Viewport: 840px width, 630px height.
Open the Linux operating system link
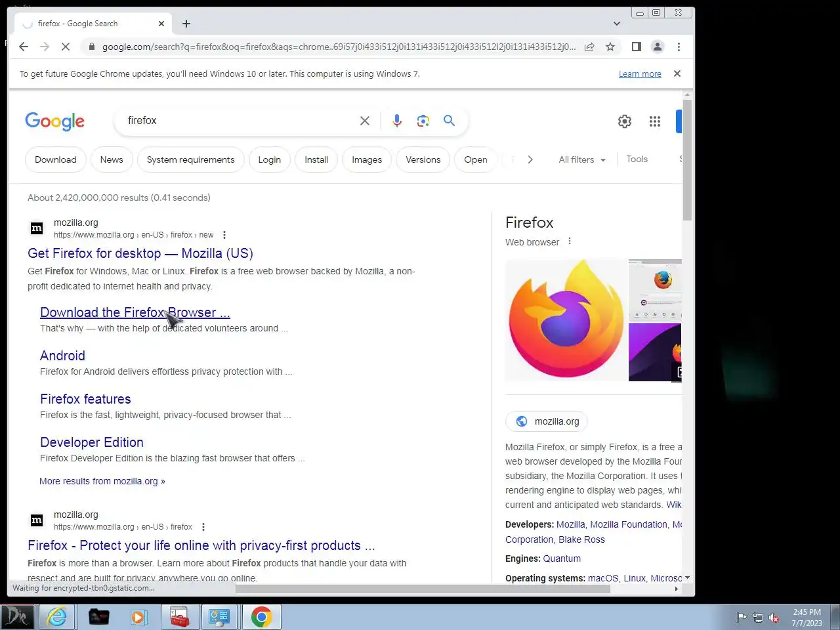click(x=635, y=578)
